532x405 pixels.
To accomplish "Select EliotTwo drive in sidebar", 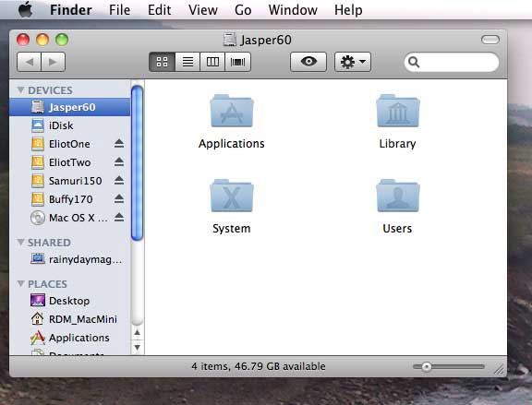I will [x=70, y=162].
